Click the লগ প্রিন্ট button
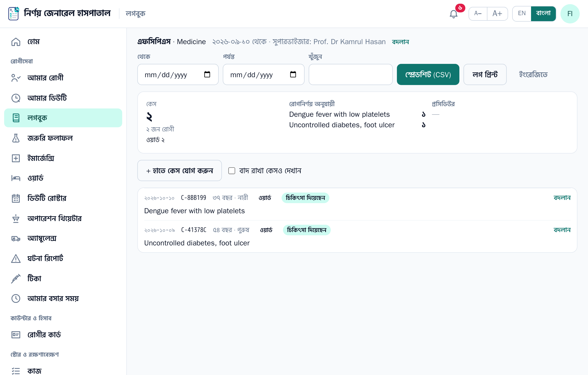Image resolution: width=588 pixels, height=375 pixels. coord(485,74)
